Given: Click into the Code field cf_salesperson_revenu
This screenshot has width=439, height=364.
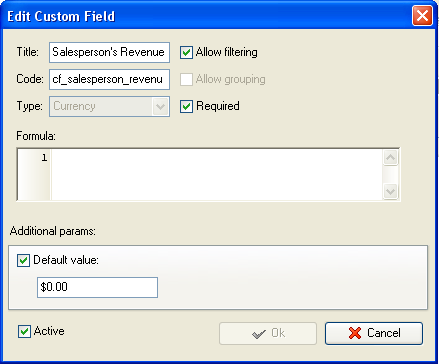Looking at the screenshot, I should pyautogui.click(x=109, y=79).
